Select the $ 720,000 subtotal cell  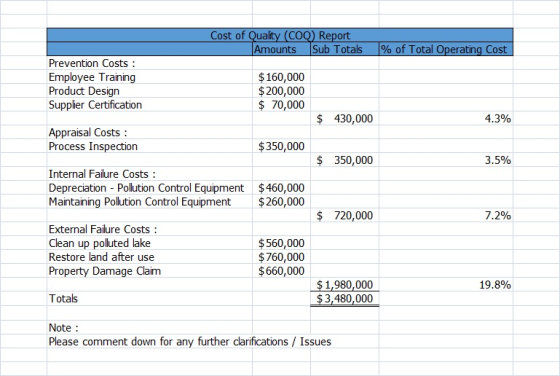[x=345, y=216]
